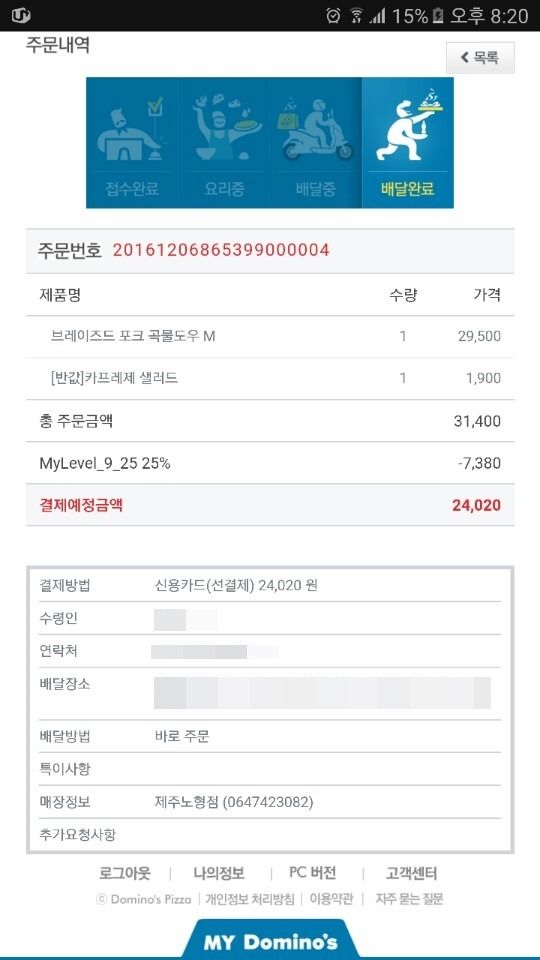
Task: Select the 브레이즈드 포크 곡물도우 M item row
Action: click(270, 336)
